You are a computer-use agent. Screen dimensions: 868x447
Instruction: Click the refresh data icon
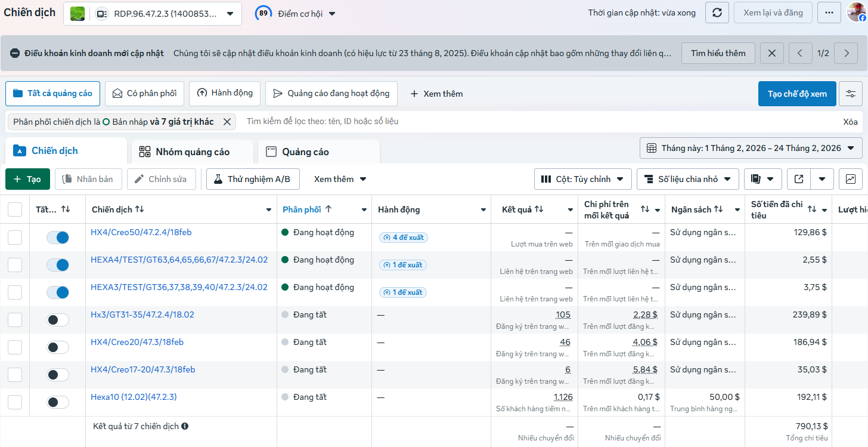point(717,13)
